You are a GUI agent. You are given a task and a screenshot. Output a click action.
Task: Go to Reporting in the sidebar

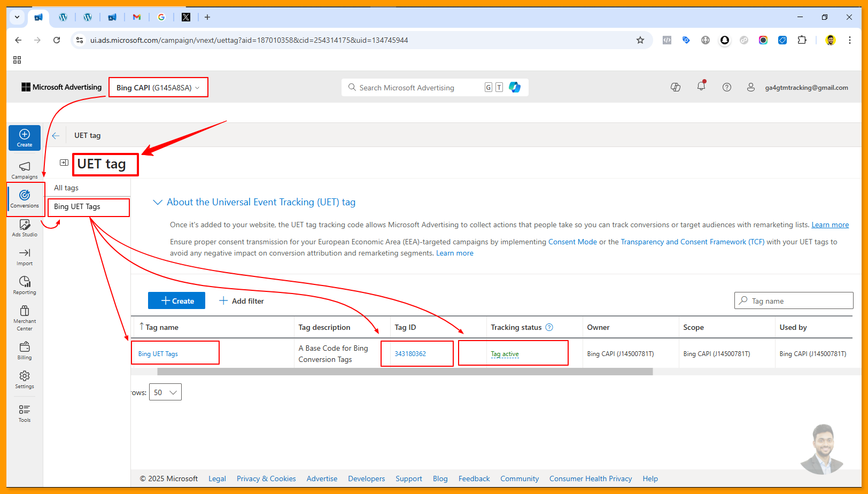click(25, 285)
